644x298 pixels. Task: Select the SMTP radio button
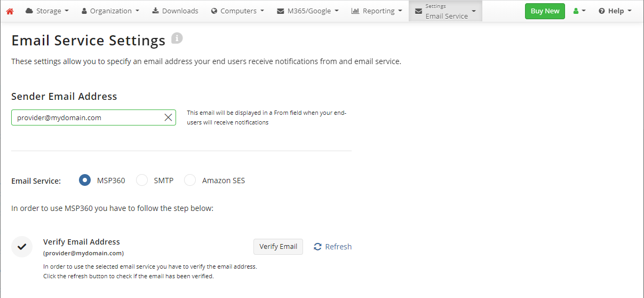click(x=142, y=181)
